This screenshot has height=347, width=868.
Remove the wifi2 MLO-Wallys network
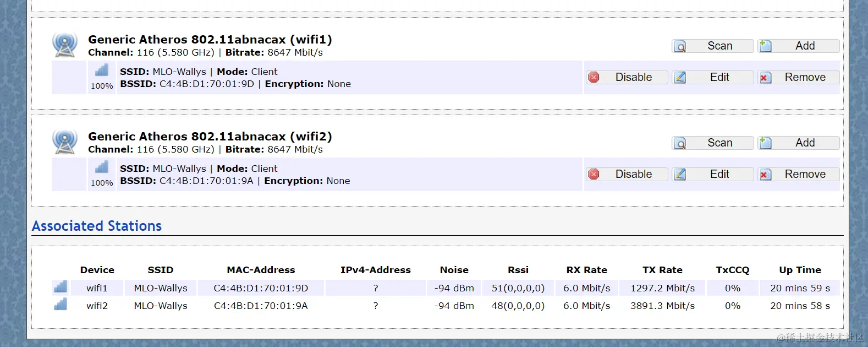[798, 175]
